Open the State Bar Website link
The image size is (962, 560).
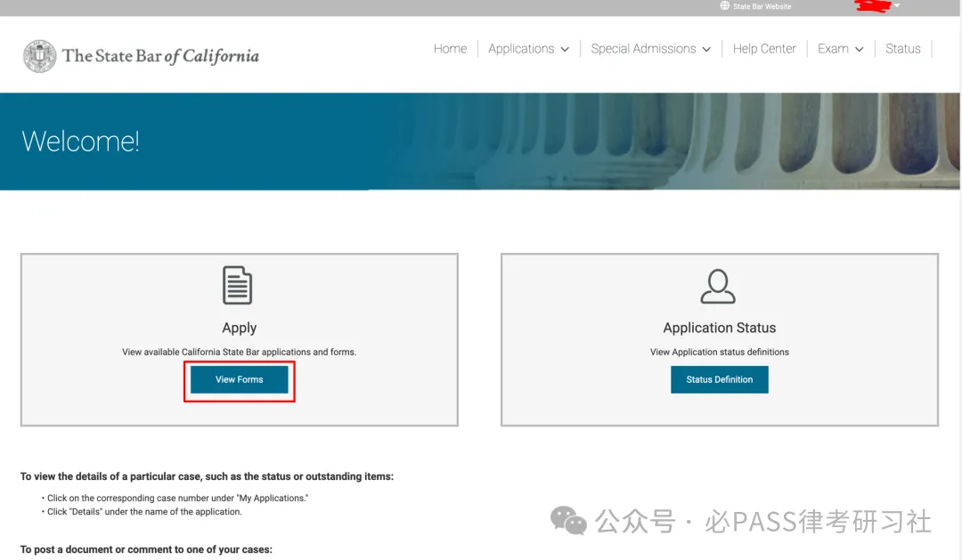click(x=762, y=6)
